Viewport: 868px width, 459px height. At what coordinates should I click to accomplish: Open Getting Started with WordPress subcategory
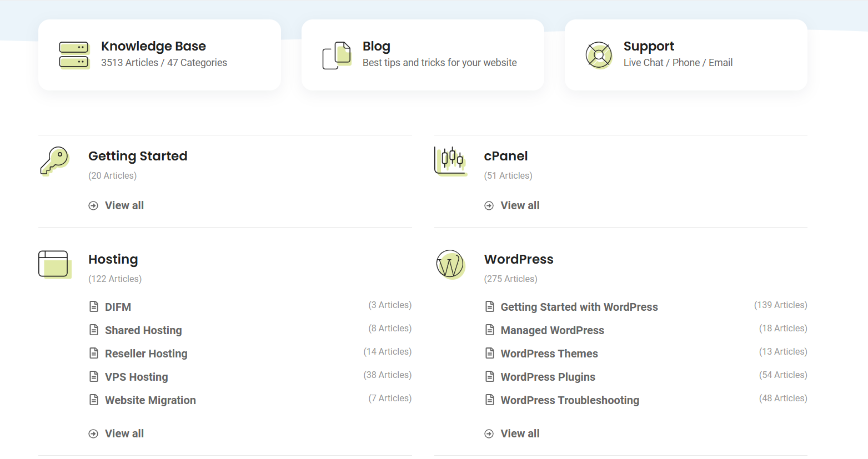[579, 307]
